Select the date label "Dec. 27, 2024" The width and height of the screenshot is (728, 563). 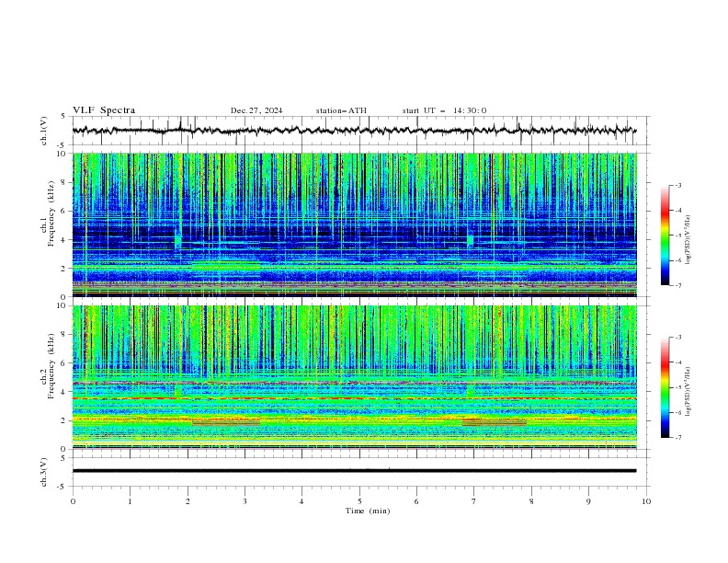click(x=256, y=110)
